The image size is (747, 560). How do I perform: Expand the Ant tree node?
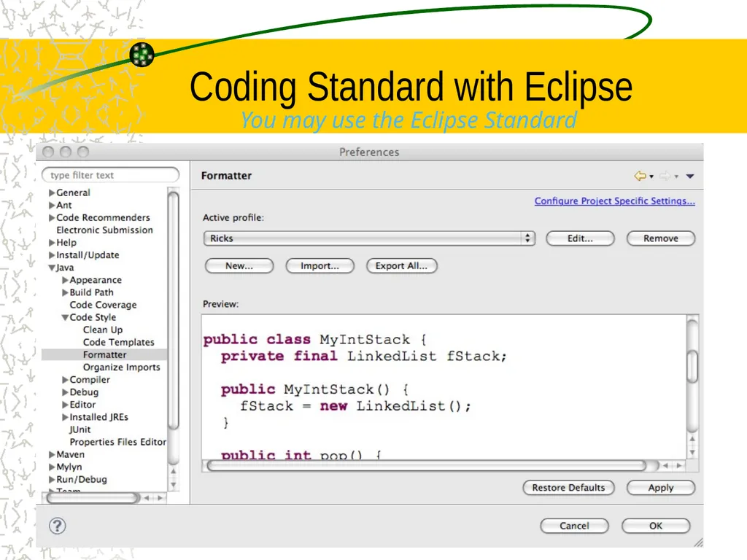click(52, 205)
